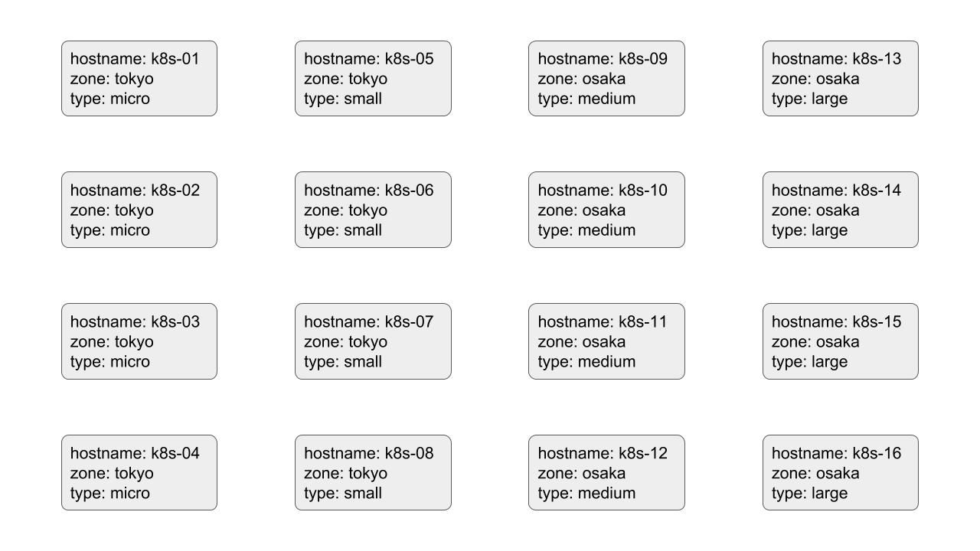Select node card with hostname k8s-03

[x=139, y=341]
